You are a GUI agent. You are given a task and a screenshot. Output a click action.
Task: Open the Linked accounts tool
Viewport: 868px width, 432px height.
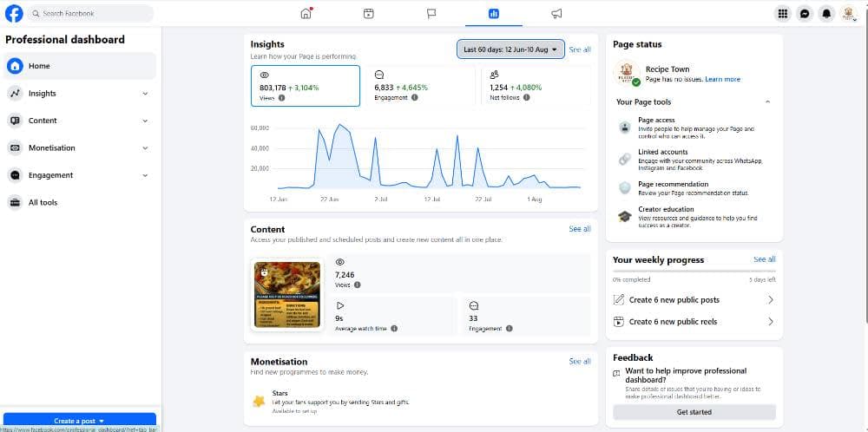coord(694,160)
